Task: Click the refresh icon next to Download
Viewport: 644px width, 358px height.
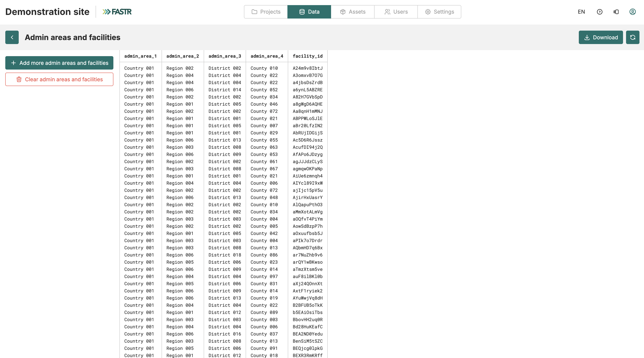Action: tap(632, 37)
